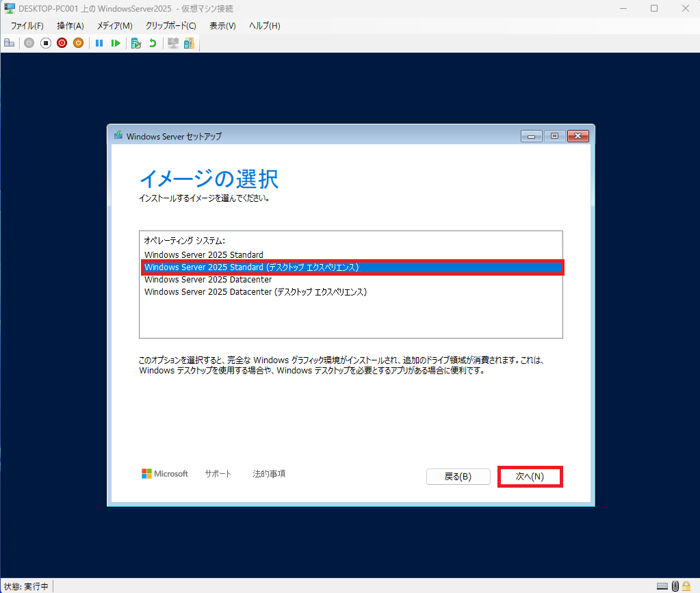Viewport: 700px width, 593px height.
Task: Click the greyed Enhanced Session monitor icon
Action: (x=173, y=43)
